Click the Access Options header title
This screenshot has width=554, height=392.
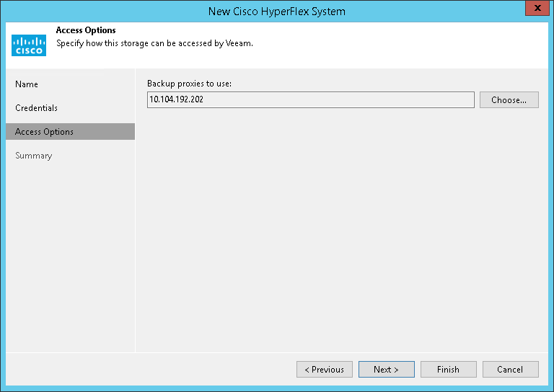[x=86, y=30]
